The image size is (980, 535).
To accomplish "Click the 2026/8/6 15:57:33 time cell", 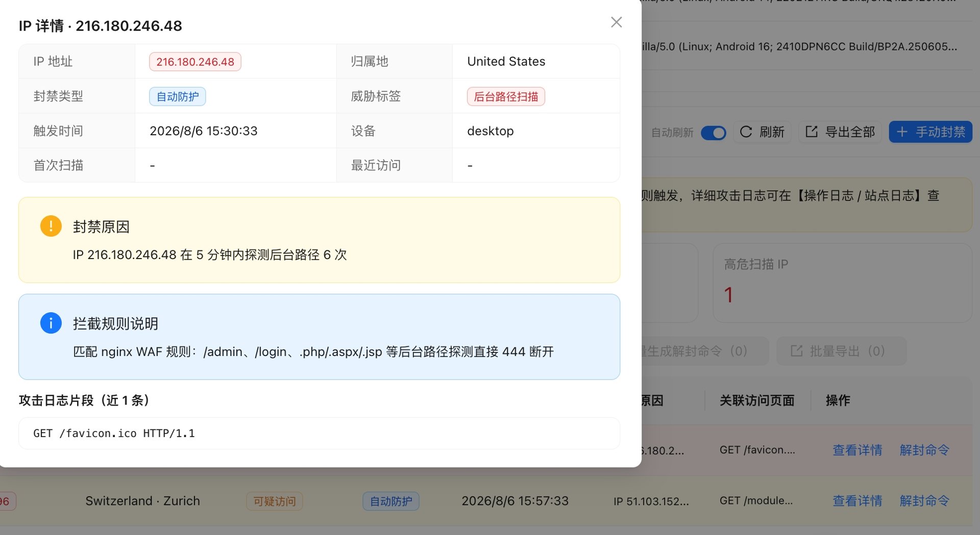I will [x=515, y=501].
